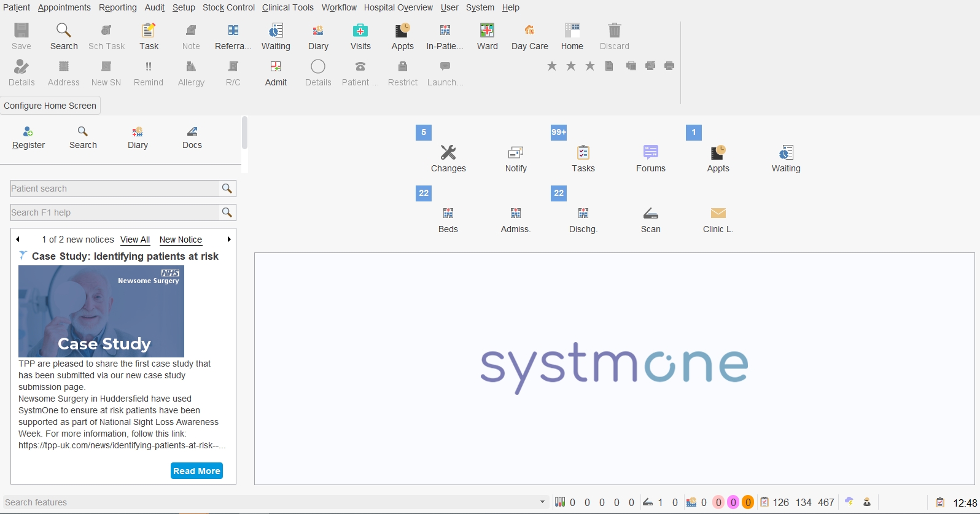Viewport: 980px width, 514px height.
Task: Open the Appointments menu
Action: 64,7
